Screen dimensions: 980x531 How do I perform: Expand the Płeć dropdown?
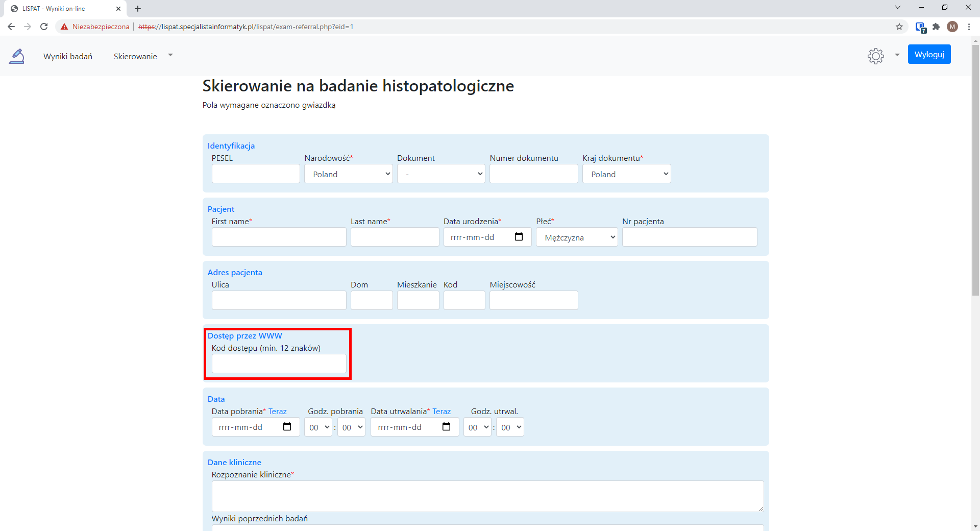tap(577, 237)
